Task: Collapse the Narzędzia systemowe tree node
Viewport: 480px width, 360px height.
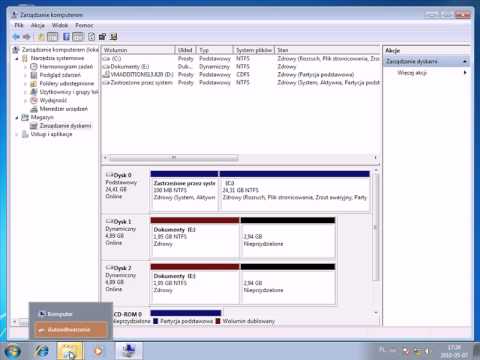Action: 17,59
